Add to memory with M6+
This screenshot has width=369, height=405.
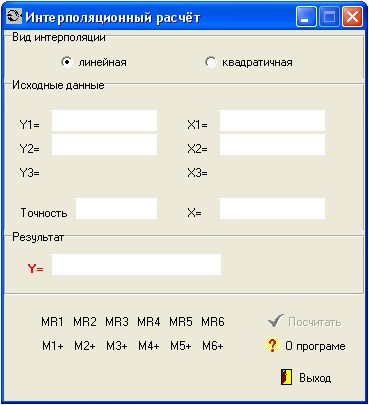click(213, 346)
